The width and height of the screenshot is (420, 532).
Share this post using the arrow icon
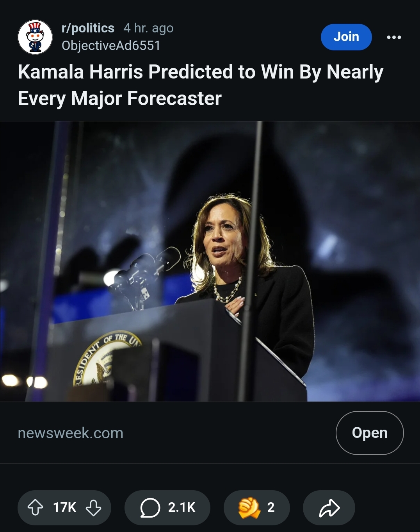click(x=329, y=507)
